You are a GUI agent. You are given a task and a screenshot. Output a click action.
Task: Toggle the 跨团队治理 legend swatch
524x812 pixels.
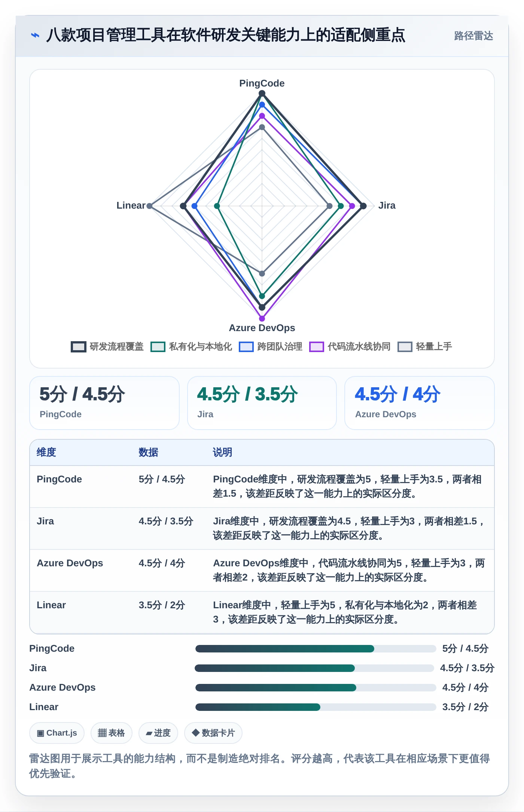246,347
